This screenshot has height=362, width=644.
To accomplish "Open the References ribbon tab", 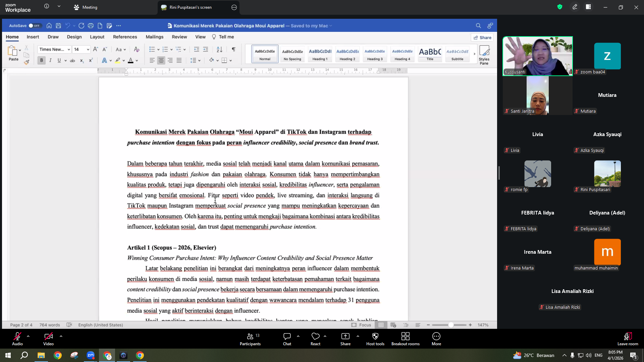I will [x=125, y=37].
